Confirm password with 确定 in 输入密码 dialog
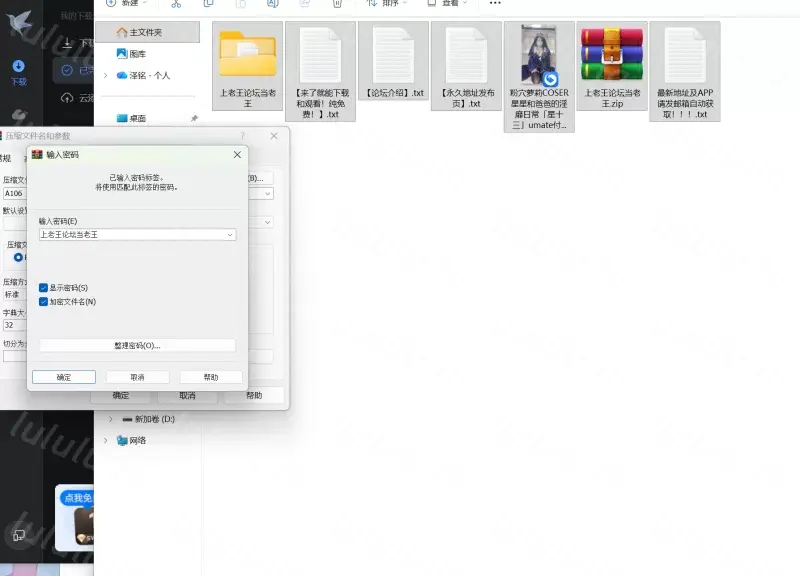This screenshot has height=576, width=800. point(64,377)
